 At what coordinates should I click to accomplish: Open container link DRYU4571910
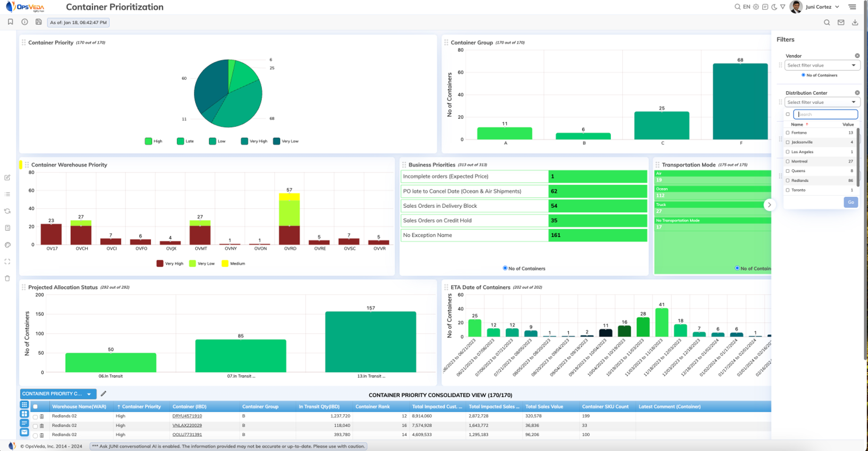click(187, 416)
